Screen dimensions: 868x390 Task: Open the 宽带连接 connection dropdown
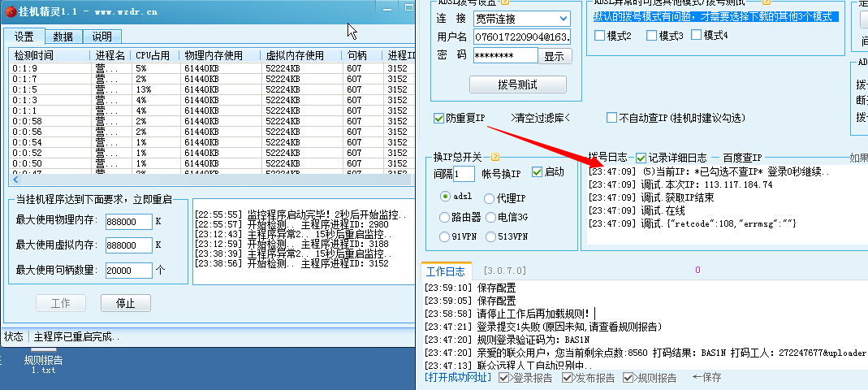(x=564, y=19)
